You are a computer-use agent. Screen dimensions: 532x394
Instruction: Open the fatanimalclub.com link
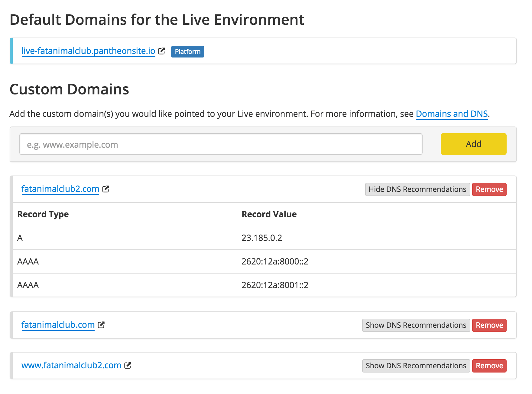pos(58,325)
